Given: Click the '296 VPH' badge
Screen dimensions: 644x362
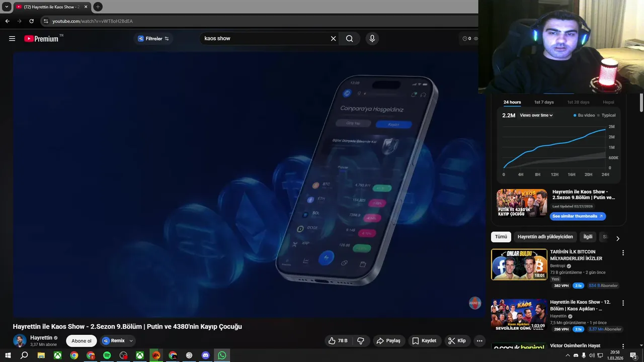Looking at the screenshot, I should click(561, 329).
